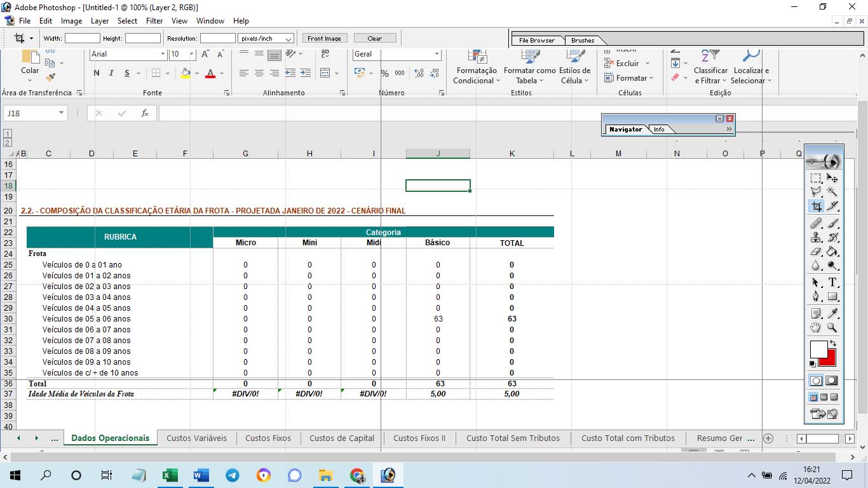The height and width of the screenshot is (488, 868).
Task: Switch to the Brushes tab
Action: [582, 41]
